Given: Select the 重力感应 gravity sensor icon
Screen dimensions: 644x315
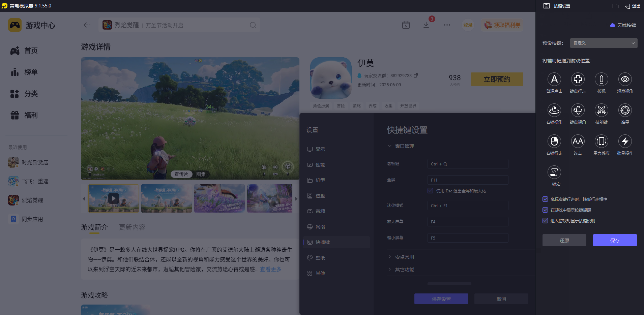Looking at the screenshot, I should click(x=601, y=141).
